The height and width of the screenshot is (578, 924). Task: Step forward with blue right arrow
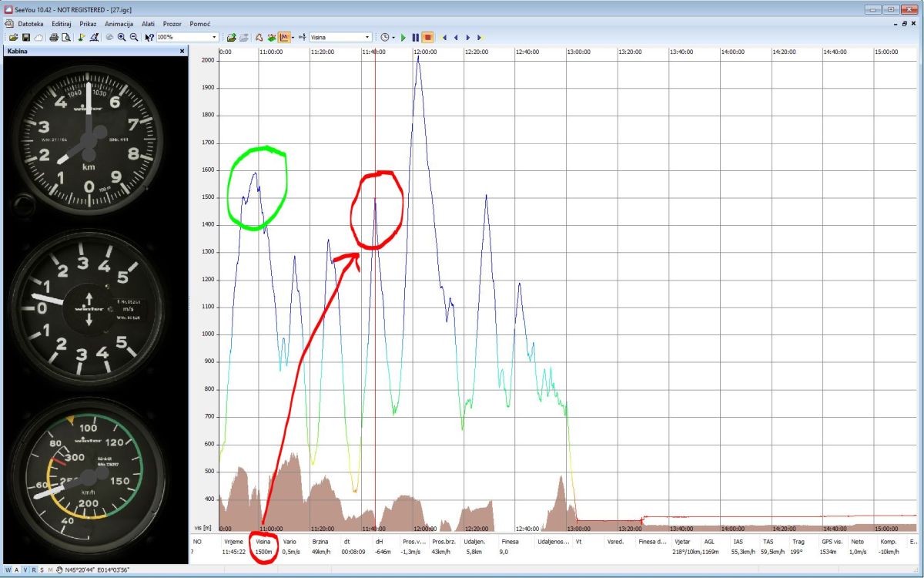click(467, 37)
